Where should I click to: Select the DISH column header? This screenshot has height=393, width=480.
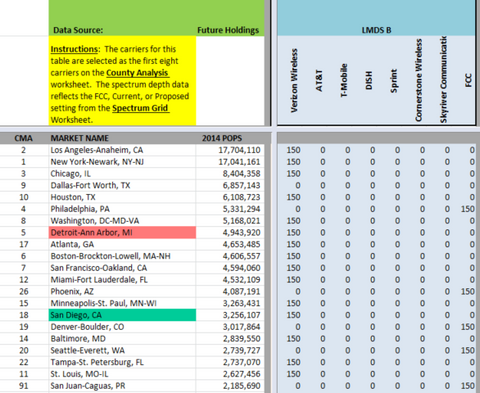point(369,80)
